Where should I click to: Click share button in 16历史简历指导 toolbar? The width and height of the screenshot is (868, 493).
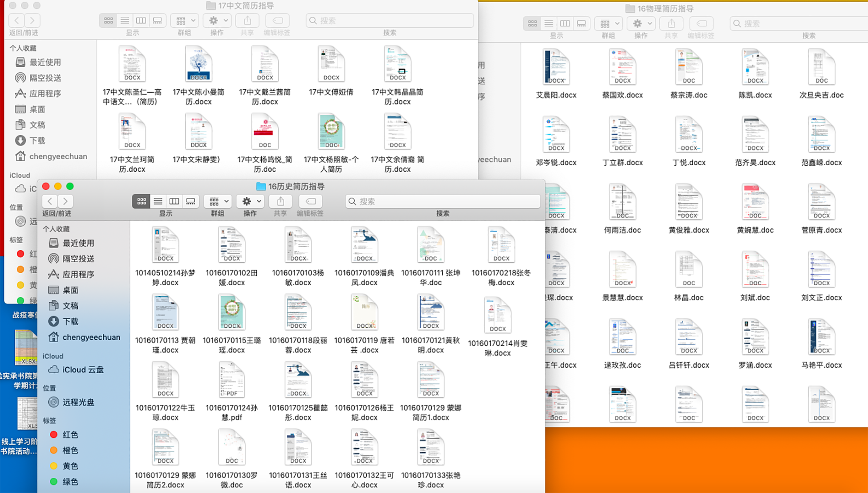[280, 201]
